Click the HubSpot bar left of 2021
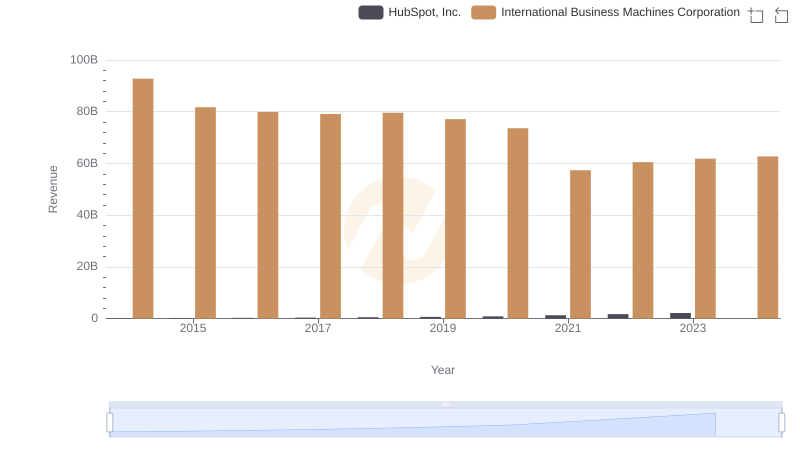Viewport: 800px width, 461px height. pyautogui.click(x=556, y=317)
